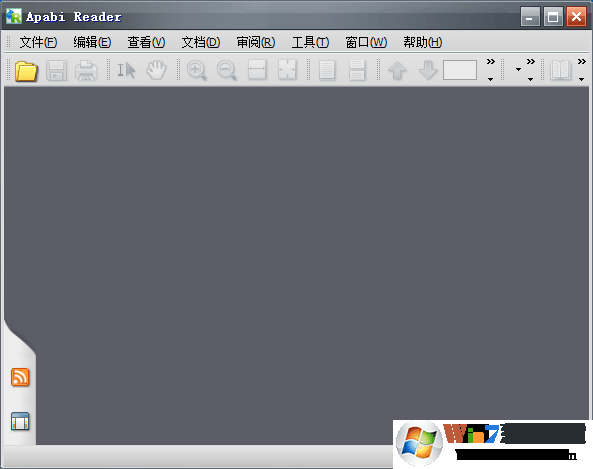The height and width of the screenshot is (469, 593).
Task: Maximize the Apabi Reader window
Action: tap(553, 16)
